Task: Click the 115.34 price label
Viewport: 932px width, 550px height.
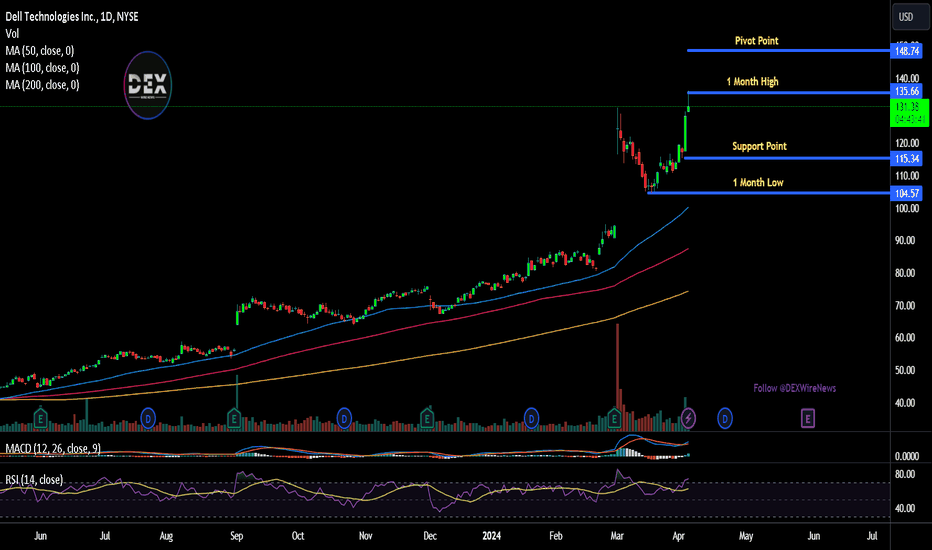Action: click(x=907, y=159)
